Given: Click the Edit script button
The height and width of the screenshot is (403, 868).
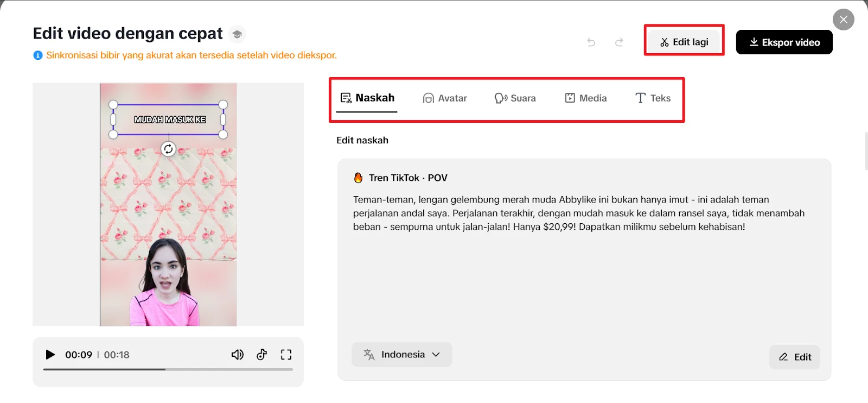Looking at the screenshot, I should 795,357.
